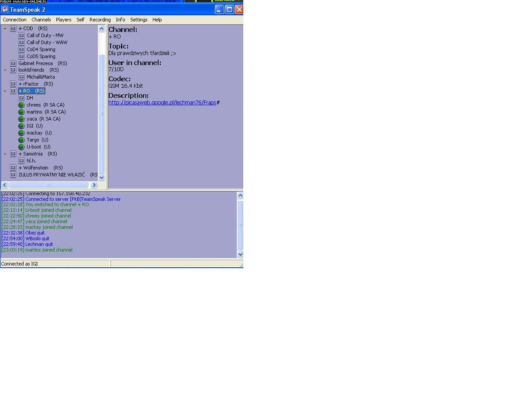The image size is (532, 414).
Task: Click the message log scrollbar thumb
Action: [x=240, y=225]
